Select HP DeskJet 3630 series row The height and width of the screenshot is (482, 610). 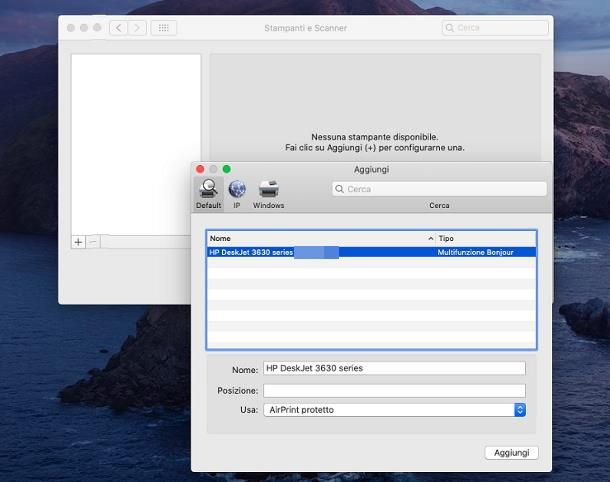tap(370, 253)
